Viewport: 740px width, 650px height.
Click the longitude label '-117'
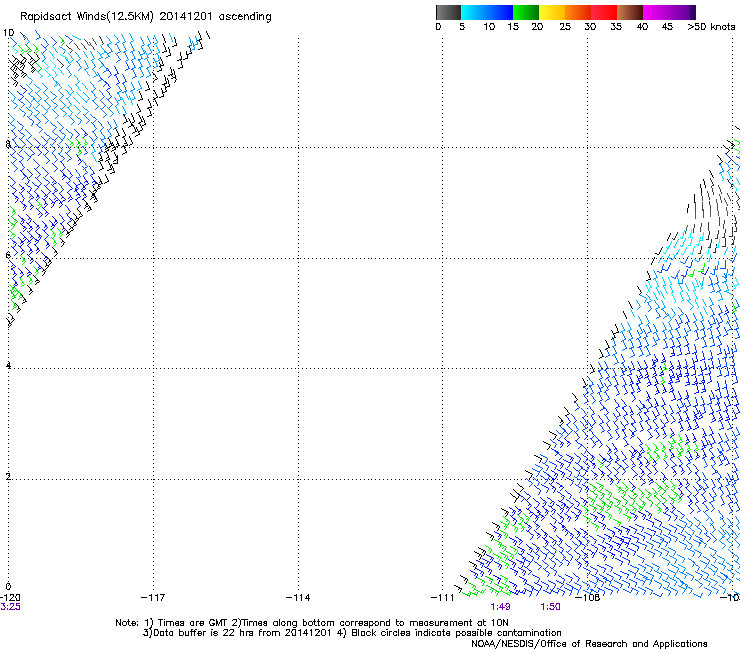tap(153, 598)
